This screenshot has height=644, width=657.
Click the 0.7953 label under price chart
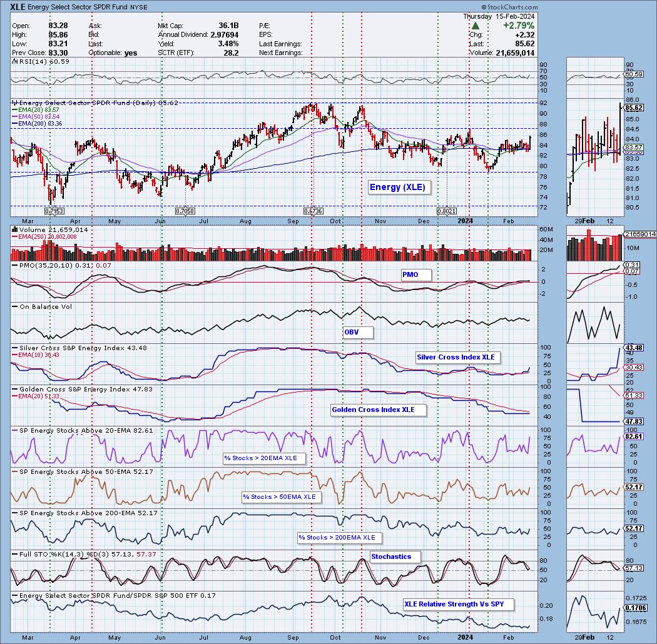coord(54,211)
